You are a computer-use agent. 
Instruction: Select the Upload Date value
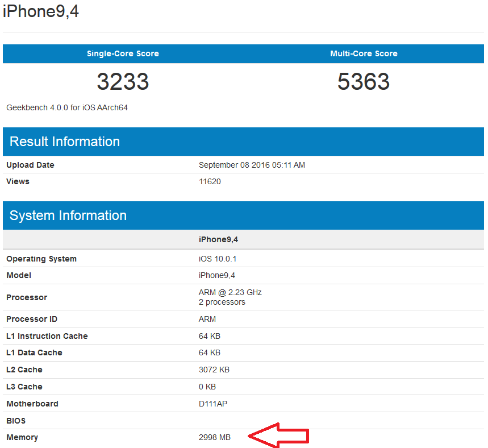point(252,165)
